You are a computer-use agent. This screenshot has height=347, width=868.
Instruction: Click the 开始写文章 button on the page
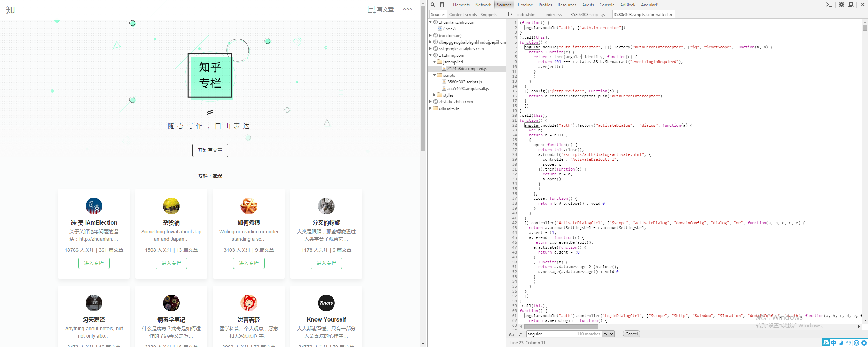point(210,150)
